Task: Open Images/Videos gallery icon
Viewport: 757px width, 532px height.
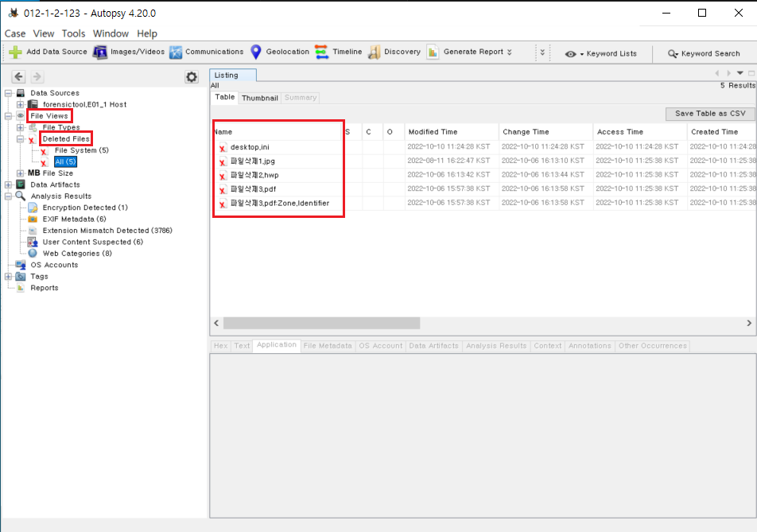Action: point(100,52)
